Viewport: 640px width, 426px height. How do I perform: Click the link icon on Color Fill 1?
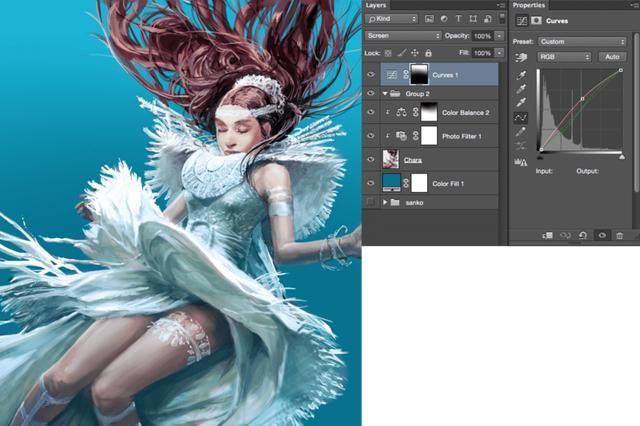pyautogui.click(x=405, y=183)
